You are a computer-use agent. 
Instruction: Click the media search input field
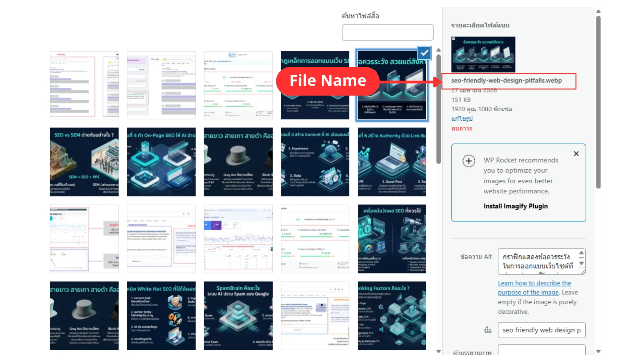coord(387,33)
